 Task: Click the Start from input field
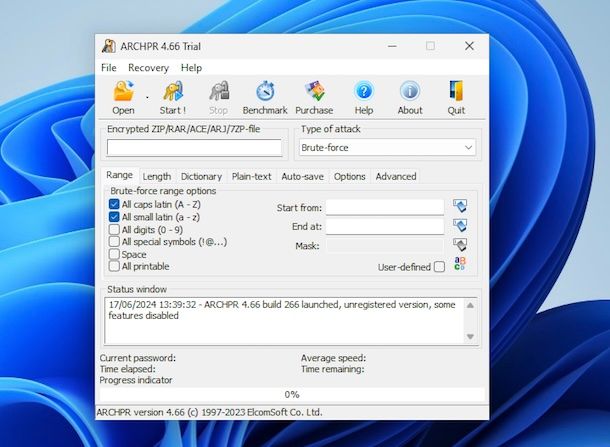(x=385, y=207)
